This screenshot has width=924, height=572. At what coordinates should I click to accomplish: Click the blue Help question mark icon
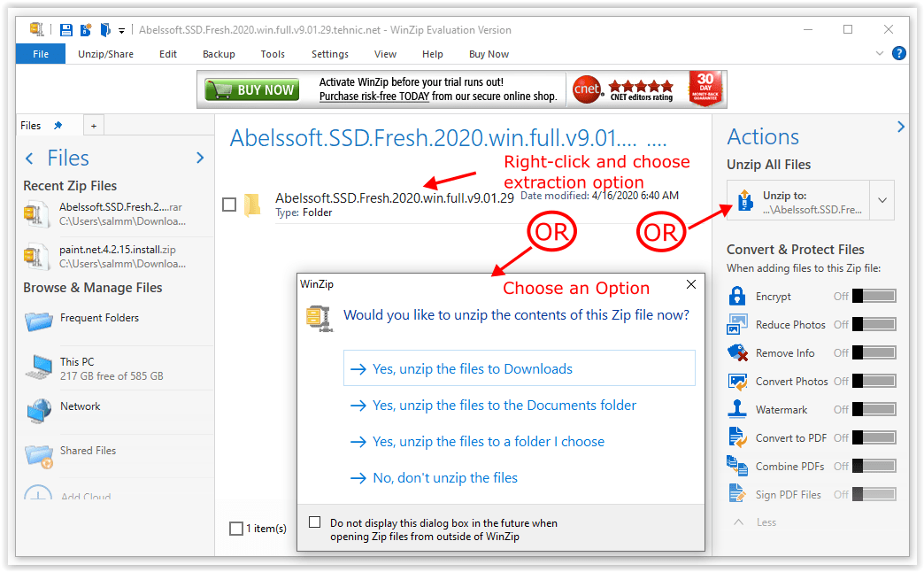pyautogui.click(x=898, y=54)
